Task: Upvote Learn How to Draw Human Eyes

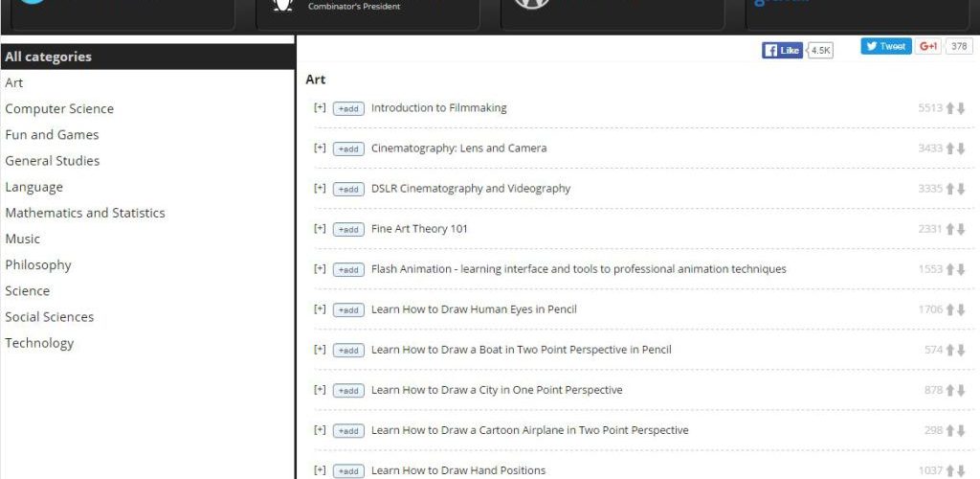Action: (x=950, y=309)
